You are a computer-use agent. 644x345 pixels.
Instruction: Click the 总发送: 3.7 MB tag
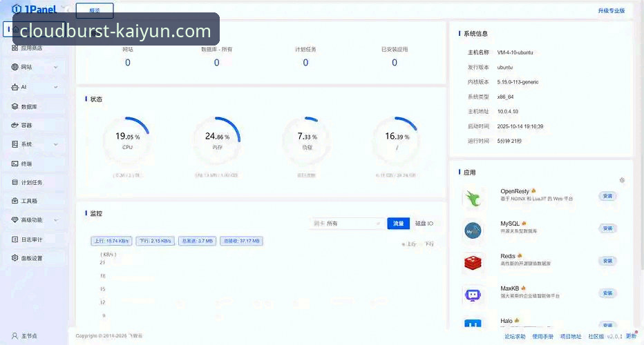(197, 241)
